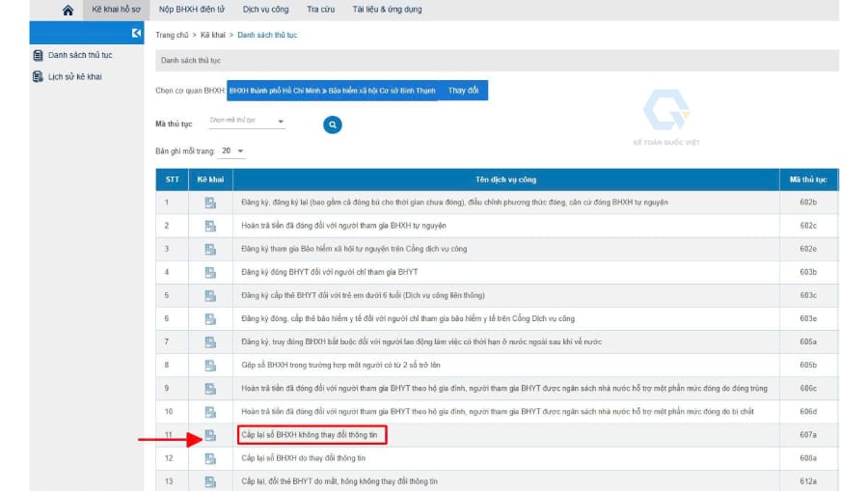This screenshot has height=491, width=868.
Task: Open declaration icon for procedure 606d
Action: (x=210, y=412)
